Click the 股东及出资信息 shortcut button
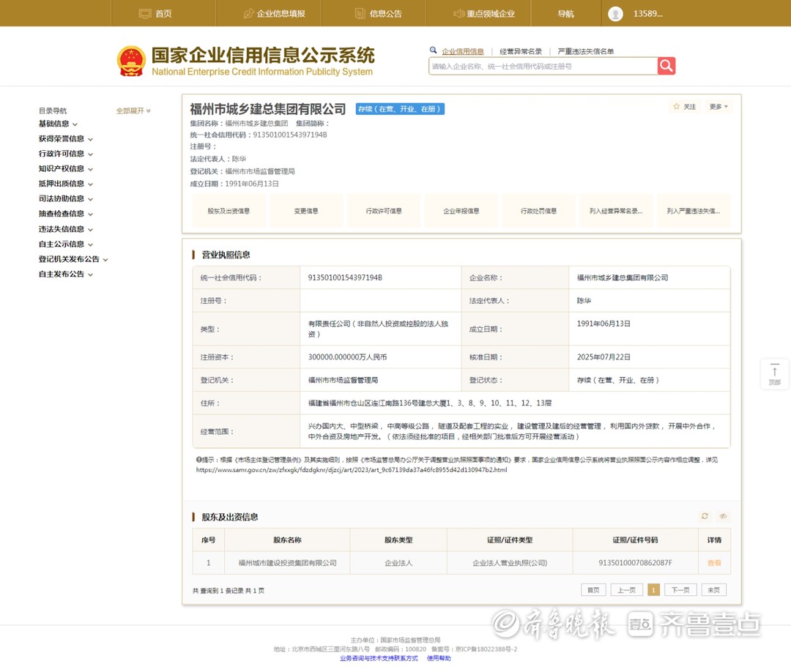This screenshot has height=672, width=791. pyautogui.click(x=229, y=211)
